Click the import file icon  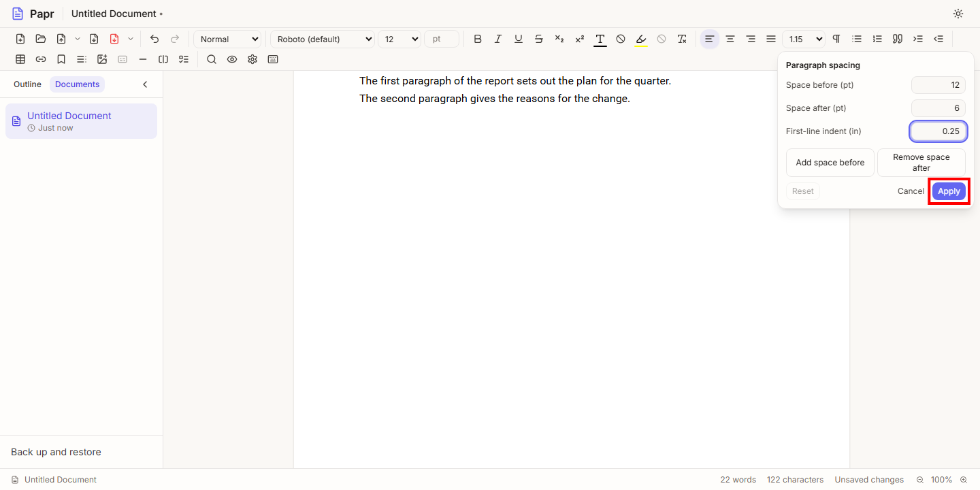61,39
